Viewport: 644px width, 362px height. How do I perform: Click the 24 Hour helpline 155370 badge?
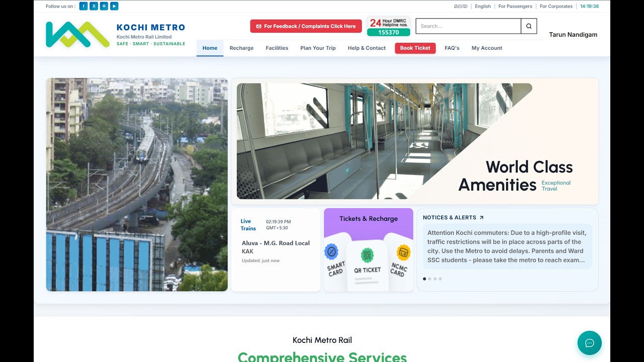point(388,27)
